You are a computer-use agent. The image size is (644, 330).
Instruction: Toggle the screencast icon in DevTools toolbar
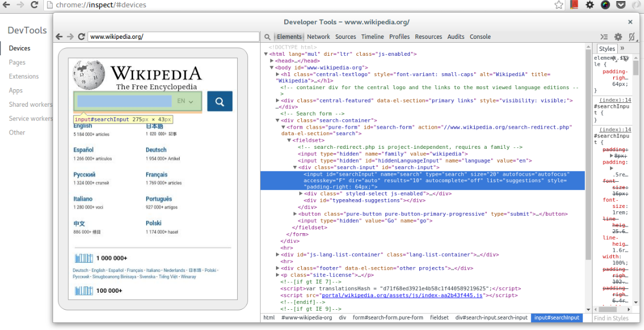632,37
